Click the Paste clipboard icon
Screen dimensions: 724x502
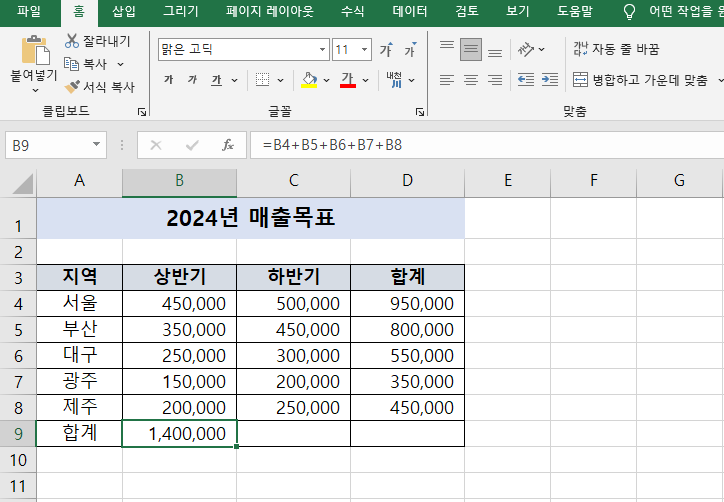tap(35, 50)
